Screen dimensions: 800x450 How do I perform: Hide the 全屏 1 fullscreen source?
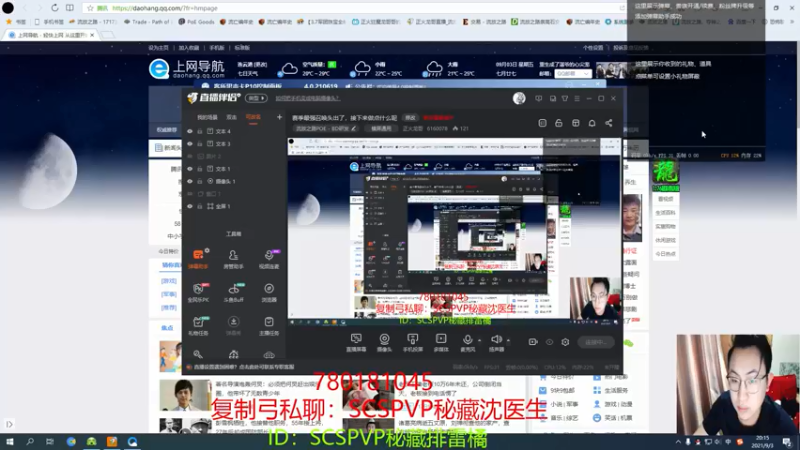190,206
